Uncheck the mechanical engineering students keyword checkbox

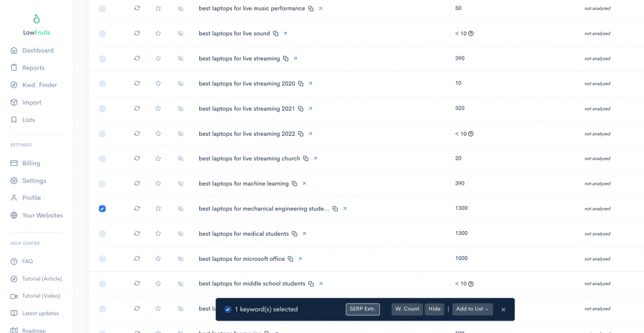[103, 209]
